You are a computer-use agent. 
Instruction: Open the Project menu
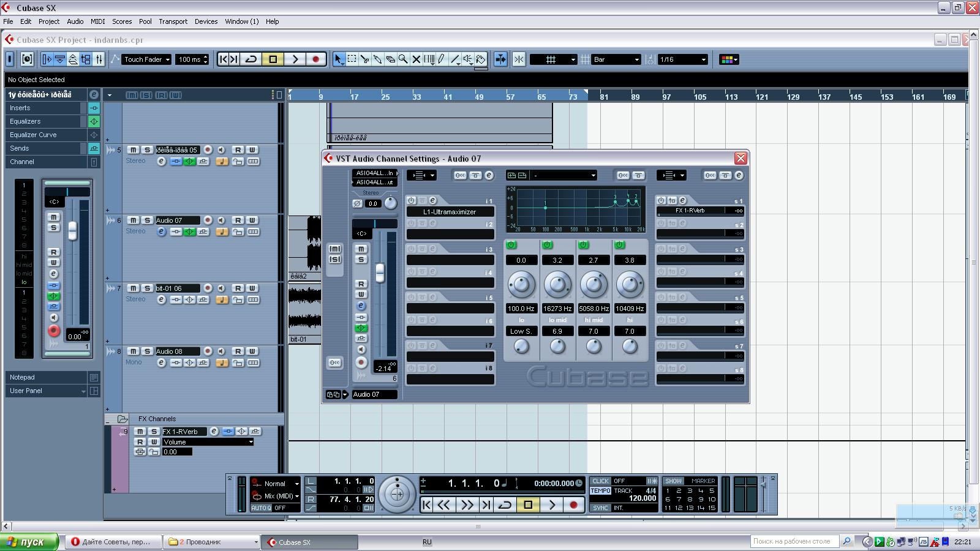coord(49,21)
